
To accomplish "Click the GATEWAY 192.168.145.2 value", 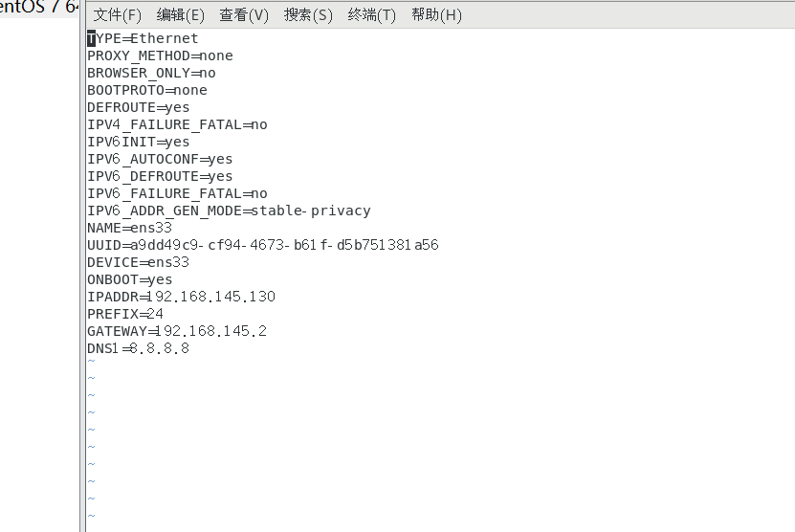I will tap(210, 331).
